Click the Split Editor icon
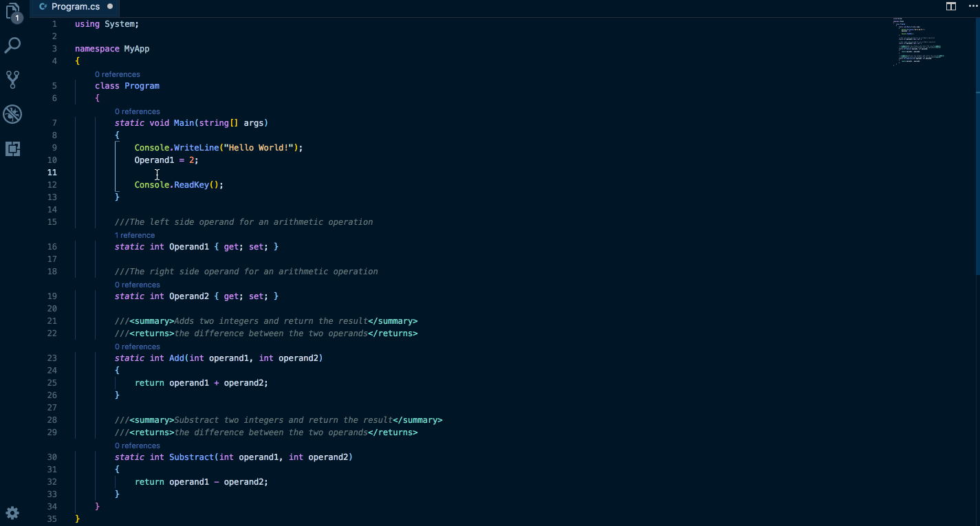The image size is (980, 526). [x=951, y=6]
